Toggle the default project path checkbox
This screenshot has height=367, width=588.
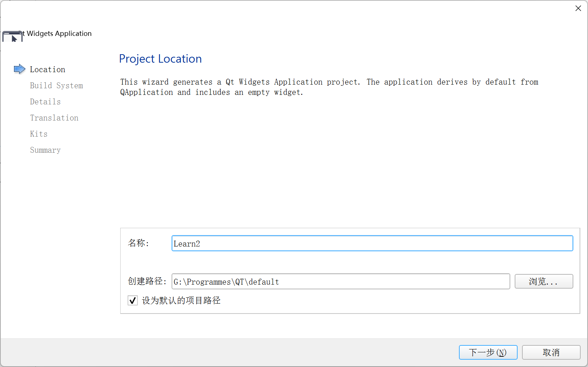[133, 300]
